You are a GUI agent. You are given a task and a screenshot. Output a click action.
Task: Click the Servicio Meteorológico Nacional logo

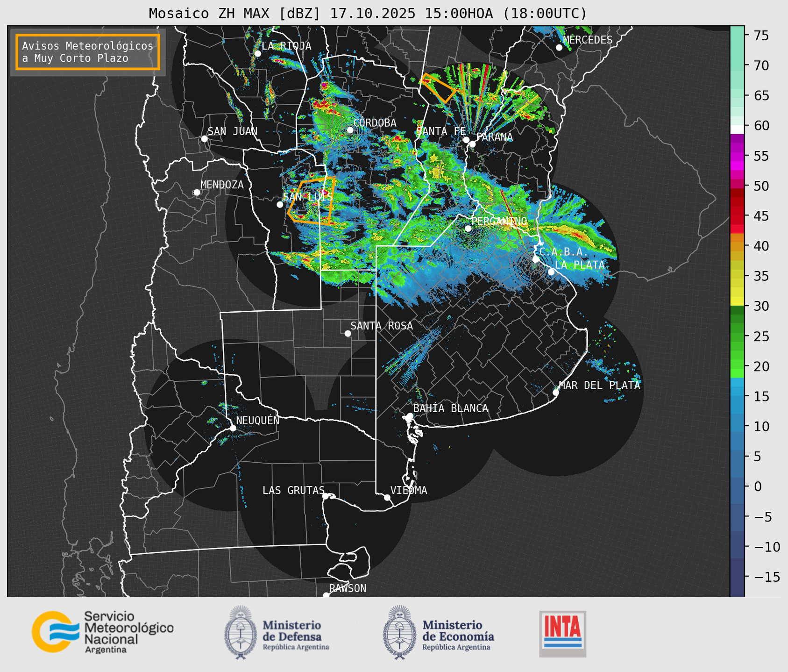pyautogui.click(x=102, y=632)
